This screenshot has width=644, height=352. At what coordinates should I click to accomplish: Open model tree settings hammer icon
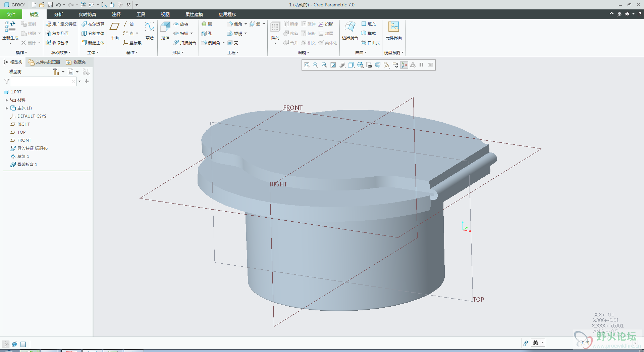(x=56, y=72)
